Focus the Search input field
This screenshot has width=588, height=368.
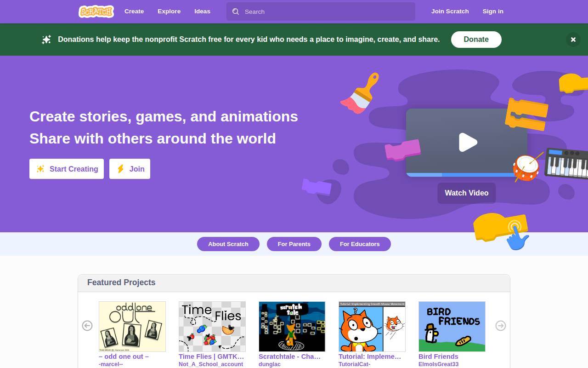coord(321,11)
